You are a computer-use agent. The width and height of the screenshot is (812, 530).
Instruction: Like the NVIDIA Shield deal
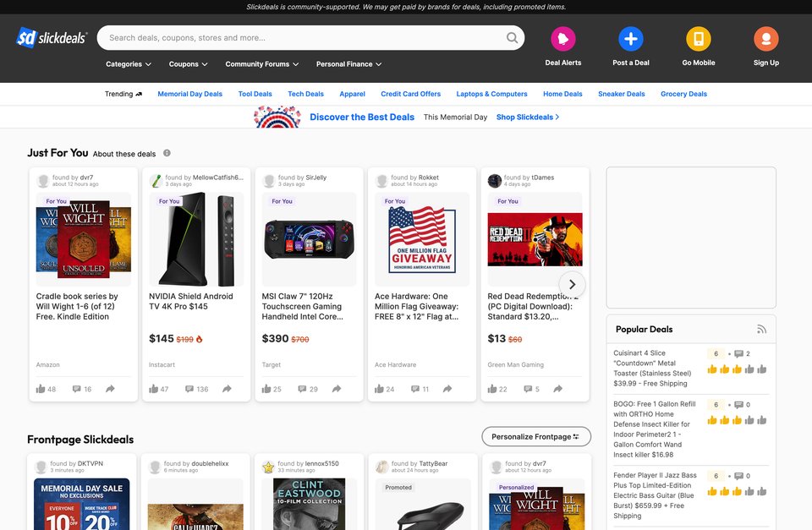point(153,389)
